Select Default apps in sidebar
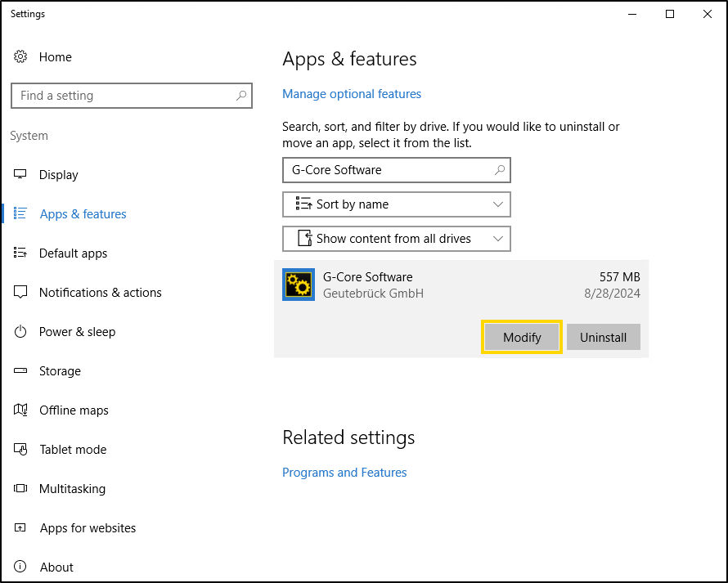The width and height of the screenshot is (728, 583). point(73,253)
